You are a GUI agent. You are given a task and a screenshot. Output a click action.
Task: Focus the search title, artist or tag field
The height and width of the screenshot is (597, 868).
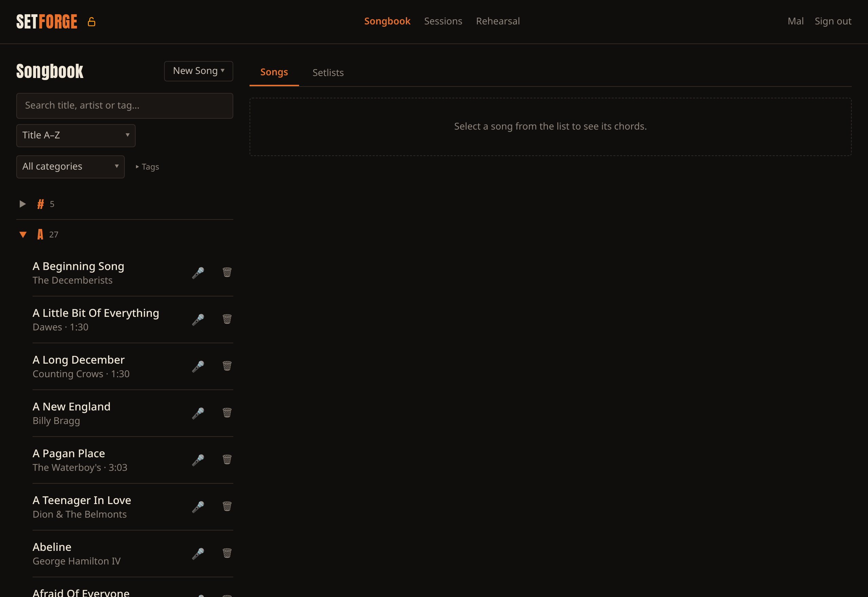[125, 106]
